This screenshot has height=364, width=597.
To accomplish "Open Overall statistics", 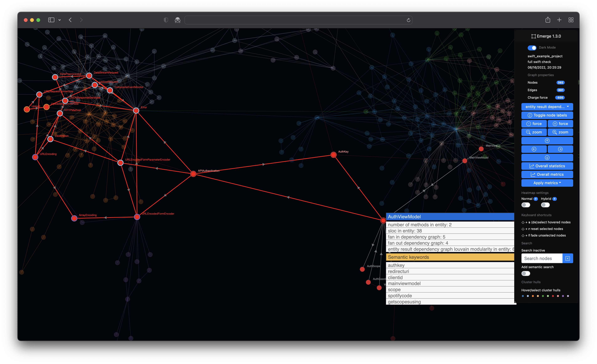I will pos(547,166).
